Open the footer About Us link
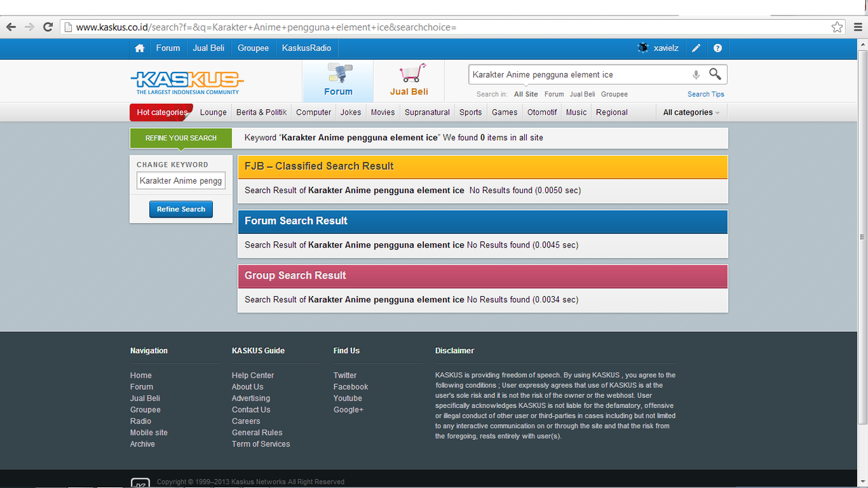This screenshot has width=868, height=488. [248, 387]
